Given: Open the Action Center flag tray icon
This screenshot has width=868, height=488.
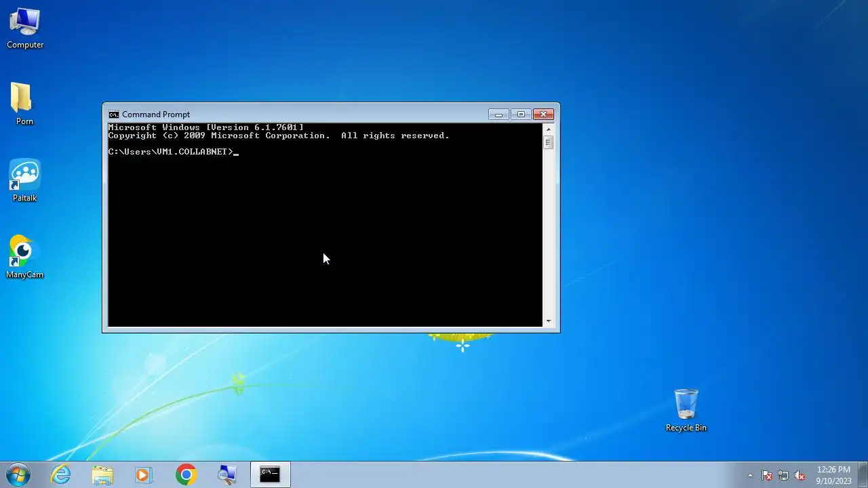Looking at the screenshot, I should tap(767, 475).
